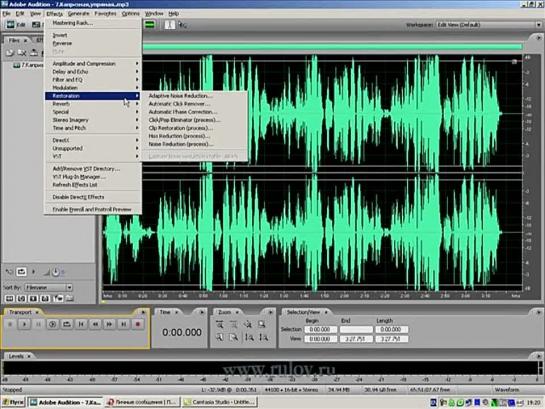This screenshot has width=545, height=409.
Task: Open the Window menu
Action: pyautogui.click(x=154, y=14)
